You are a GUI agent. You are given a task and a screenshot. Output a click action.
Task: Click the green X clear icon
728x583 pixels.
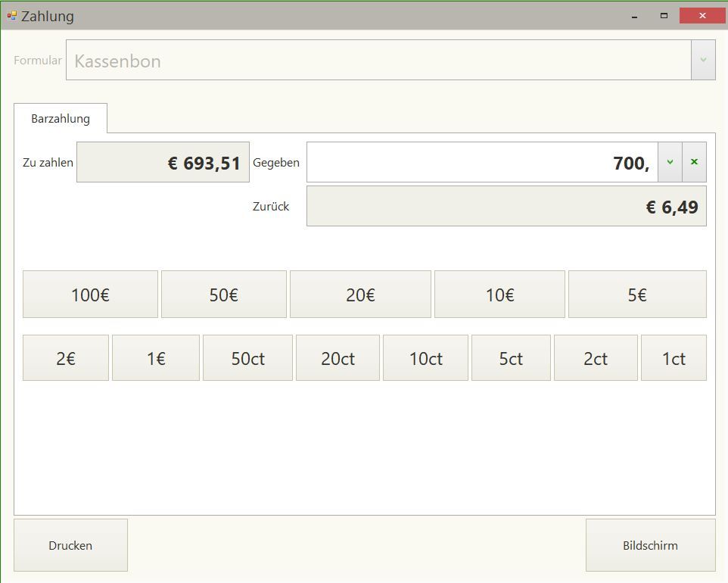(x=694, y=162)
